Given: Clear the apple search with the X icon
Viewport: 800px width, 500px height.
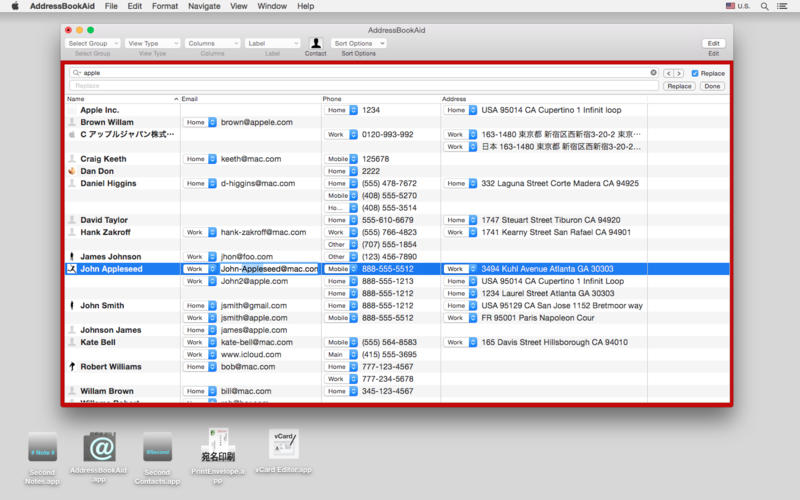Looking at the screenshot, I should click(x=654, y=73).
